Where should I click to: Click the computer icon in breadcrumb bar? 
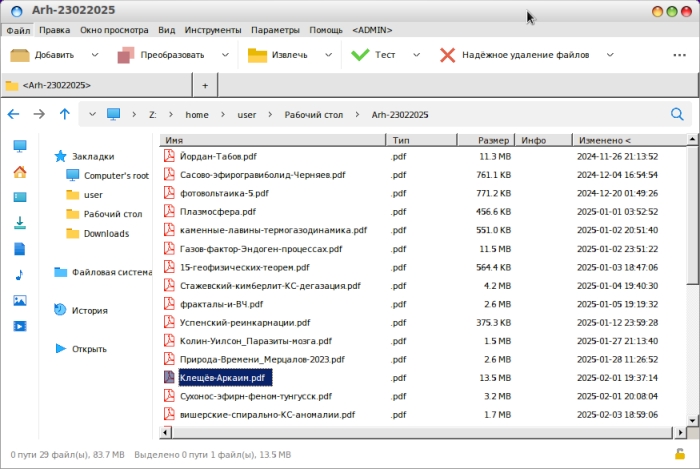113,114
